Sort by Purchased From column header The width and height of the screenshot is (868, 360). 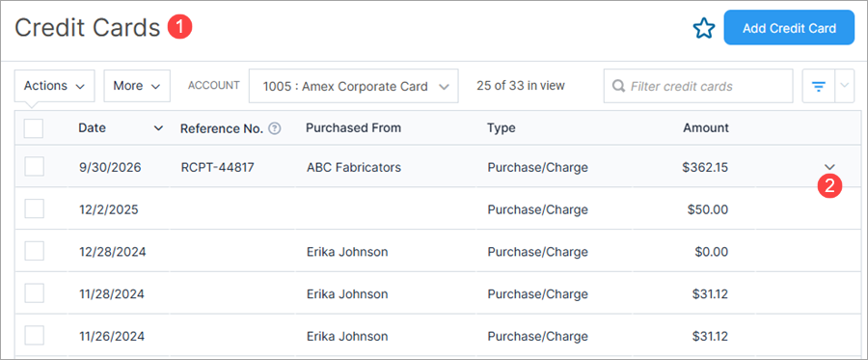click(353, 128)
